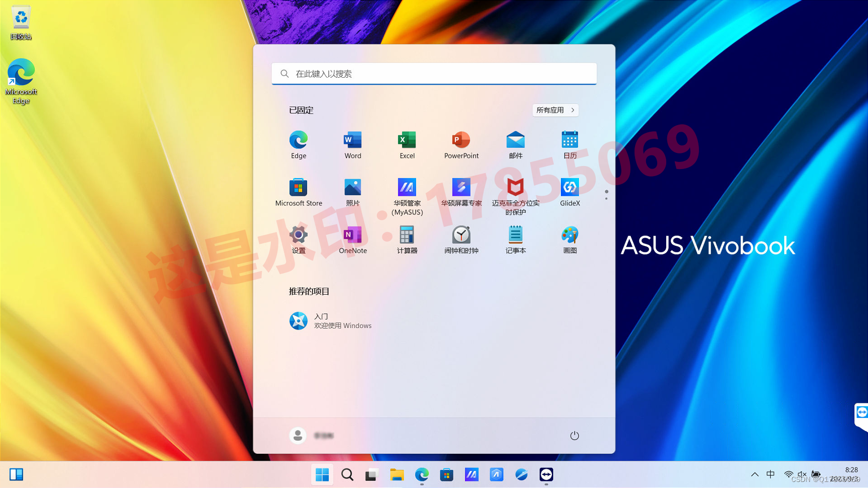Open 迈克菲全方位实时保护 (McAfee) app
Viewport: 868px width, 488px height.
pos(515,196)
